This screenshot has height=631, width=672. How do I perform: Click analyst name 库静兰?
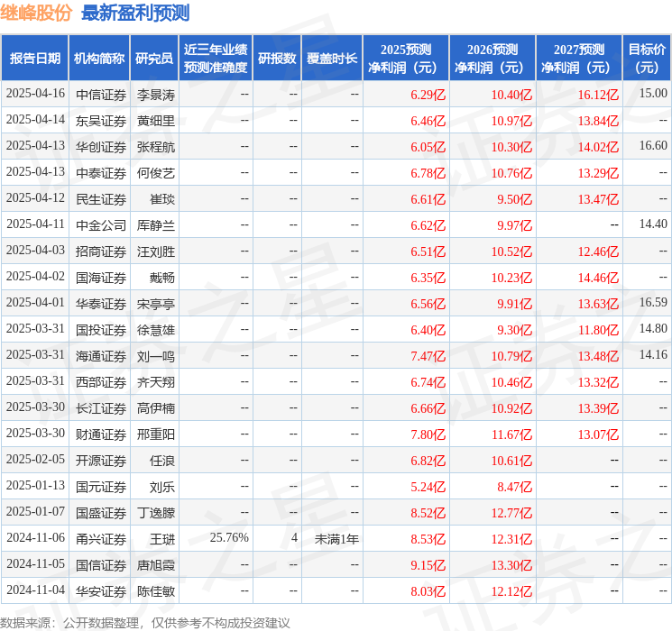(155, 224)
